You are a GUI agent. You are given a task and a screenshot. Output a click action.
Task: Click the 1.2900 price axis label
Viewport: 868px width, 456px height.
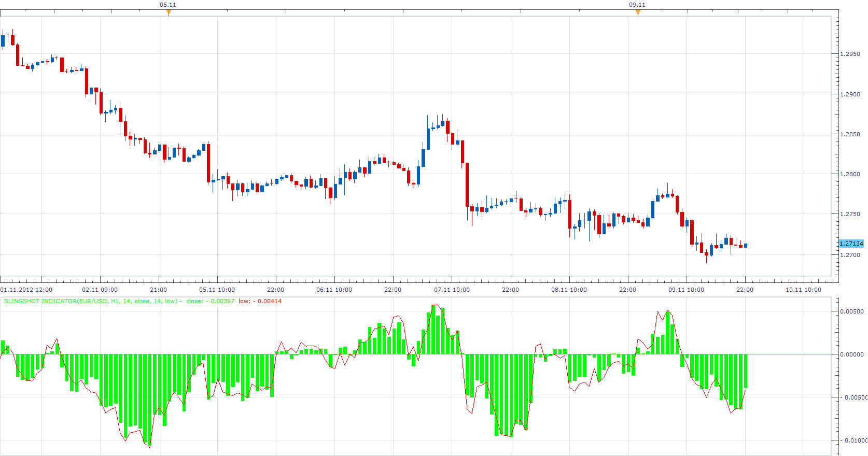[850, 94]
